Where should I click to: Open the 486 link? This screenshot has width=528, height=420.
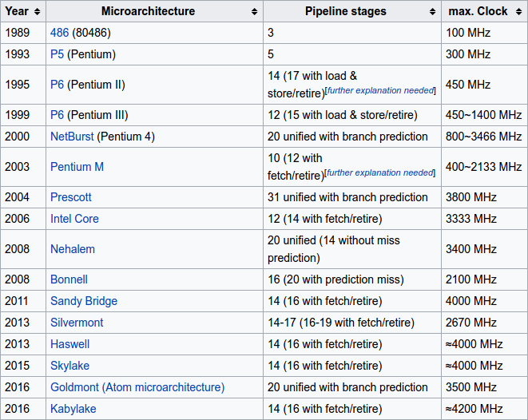pyautogui.click(x=59, y=33)
